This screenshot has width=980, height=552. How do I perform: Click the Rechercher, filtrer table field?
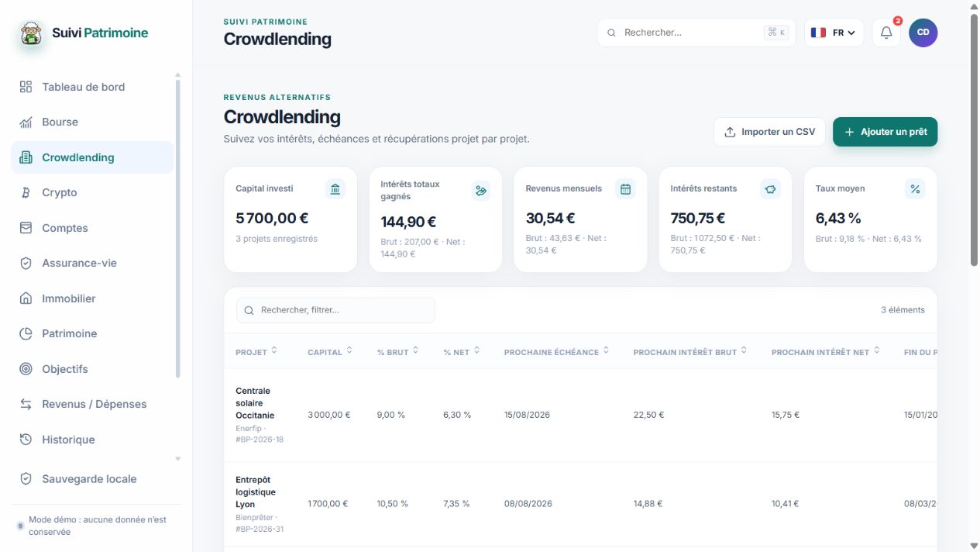pos(335,310)
